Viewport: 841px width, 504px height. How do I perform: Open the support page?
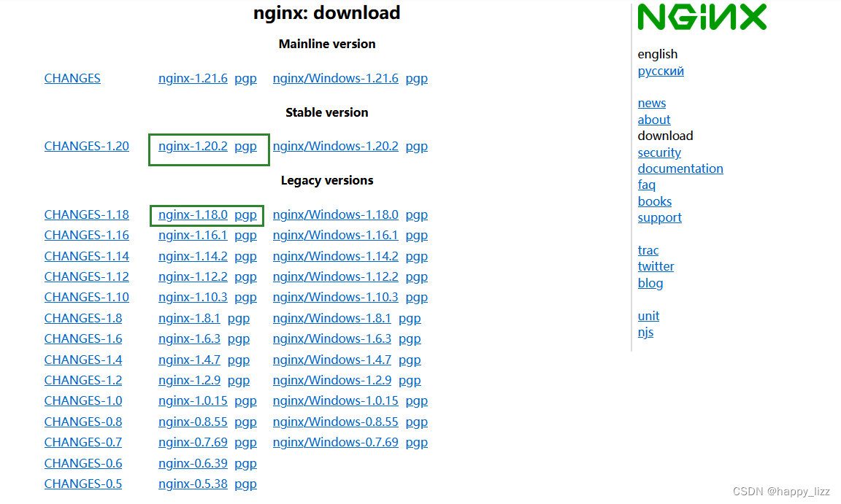[x=660, y=218]
